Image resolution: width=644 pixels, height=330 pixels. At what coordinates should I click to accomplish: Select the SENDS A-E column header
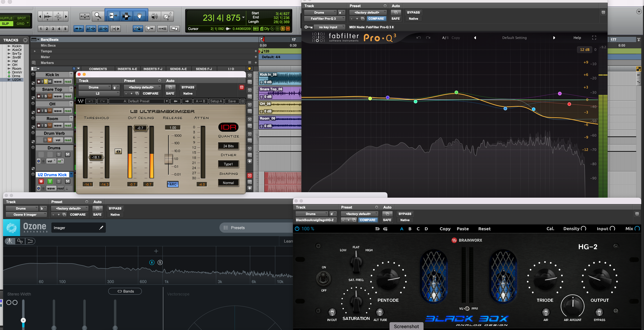tap(178, 69)
